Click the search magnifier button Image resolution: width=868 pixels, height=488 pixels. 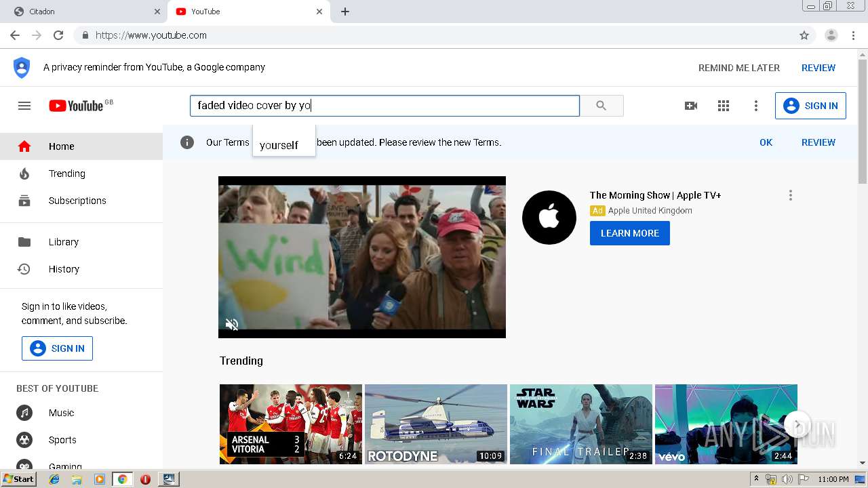pos(601,106)
